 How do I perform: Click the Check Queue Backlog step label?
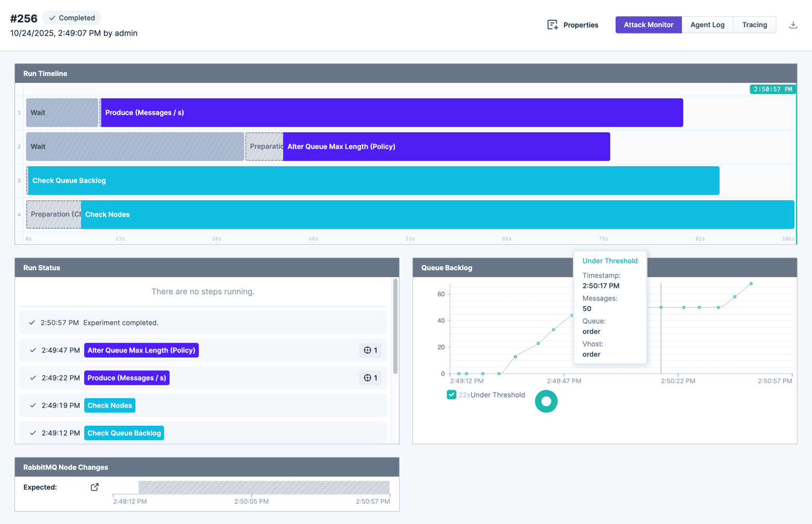124,433
